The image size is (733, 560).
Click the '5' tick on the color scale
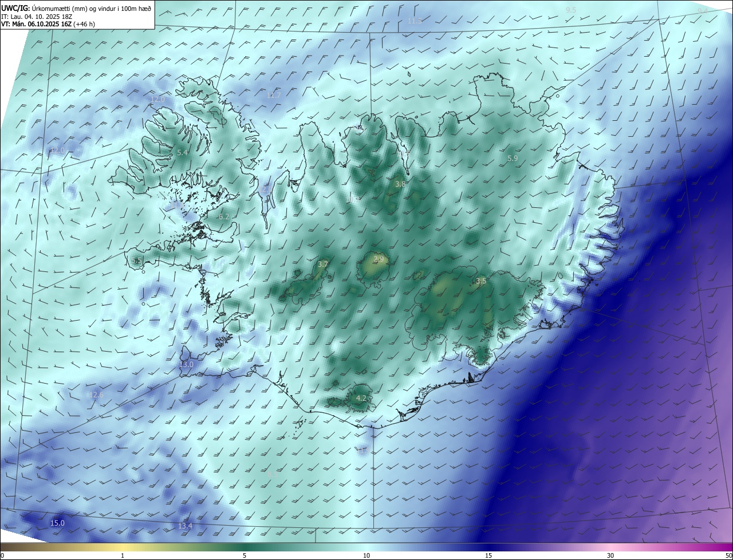tap(245, 555)
